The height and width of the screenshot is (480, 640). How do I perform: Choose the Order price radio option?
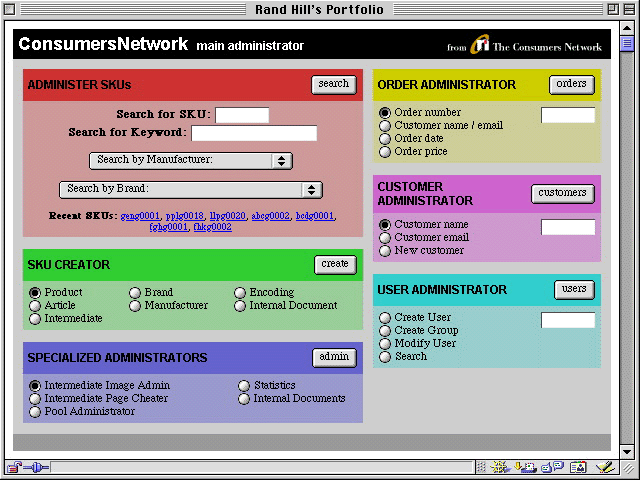(384, 151)
